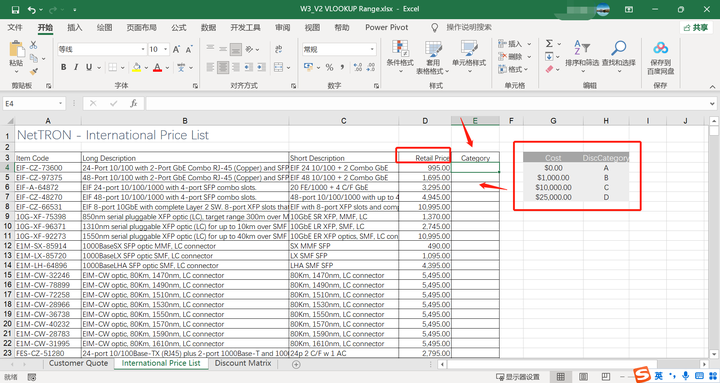Click the Insert Function fx icon
This screenshot has height=383, width=720.
tap(134, 104)
